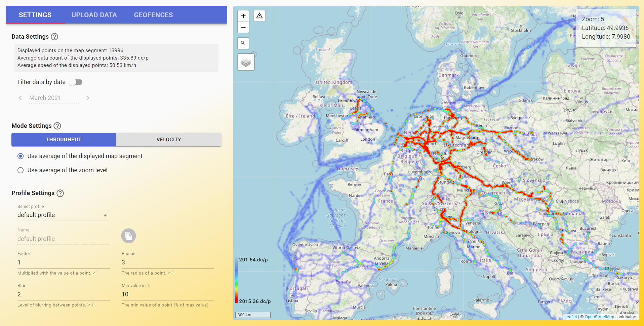Select average of the zoom level
The image size is (644, 326).
point(21,170)
